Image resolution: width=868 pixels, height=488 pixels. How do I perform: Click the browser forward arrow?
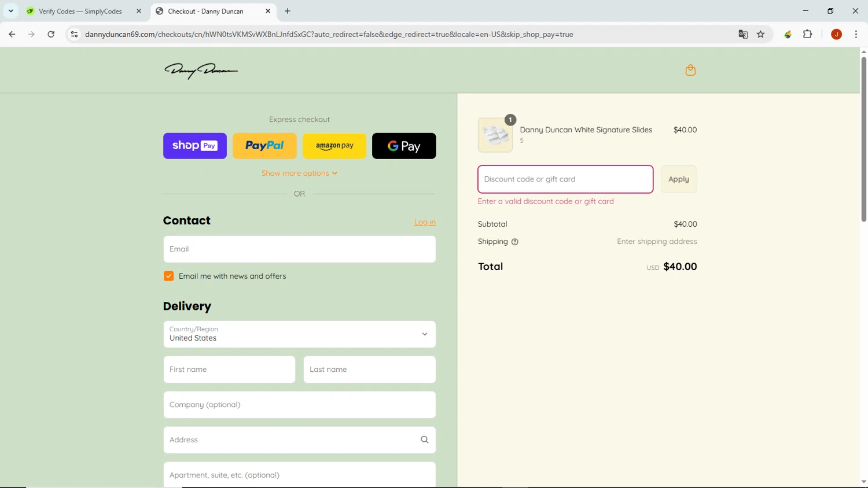point(31,34)
